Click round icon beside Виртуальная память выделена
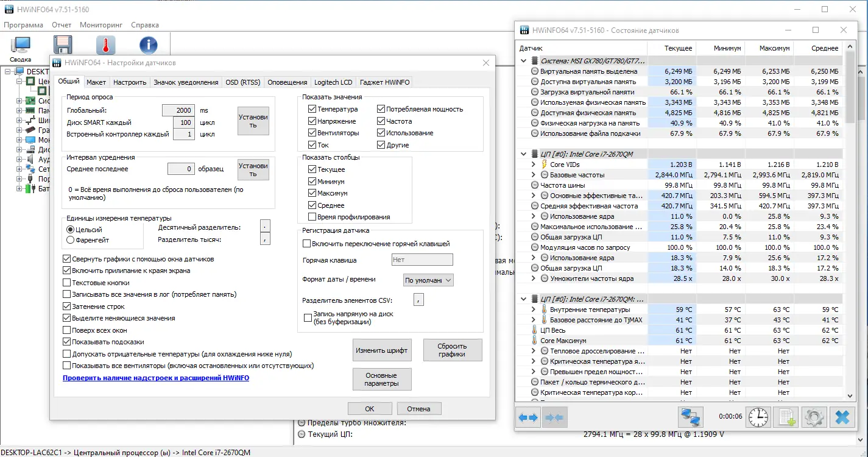 (535, 71)
